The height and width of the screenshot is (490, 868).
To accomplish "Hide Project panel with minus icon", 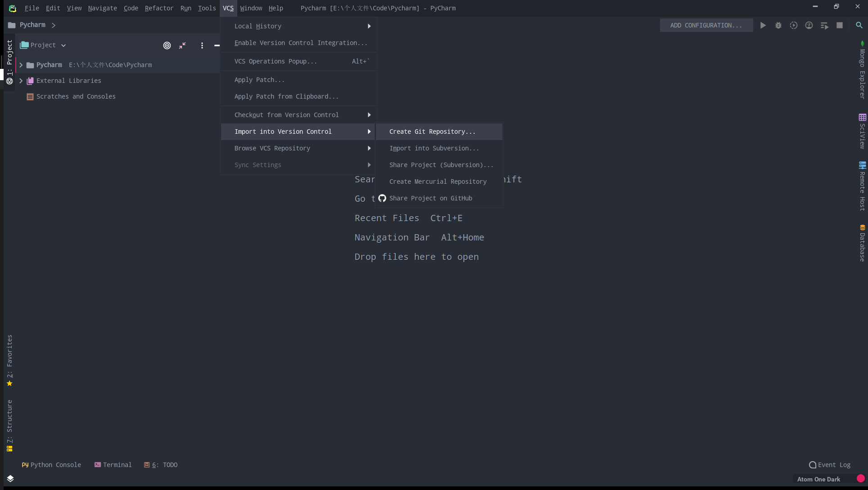I will [217, 45].
